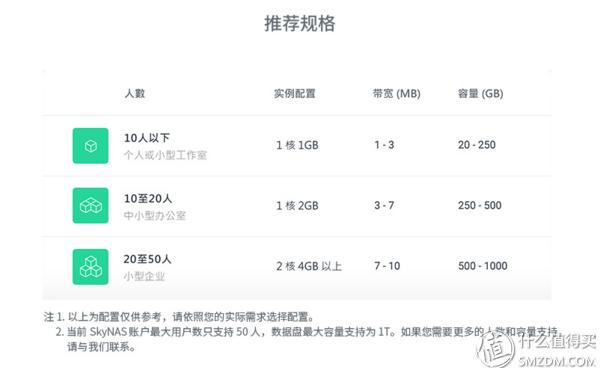This screenshot has height=373, width=600.
Task: Select the 10人以下 row title
Action: 147,138
